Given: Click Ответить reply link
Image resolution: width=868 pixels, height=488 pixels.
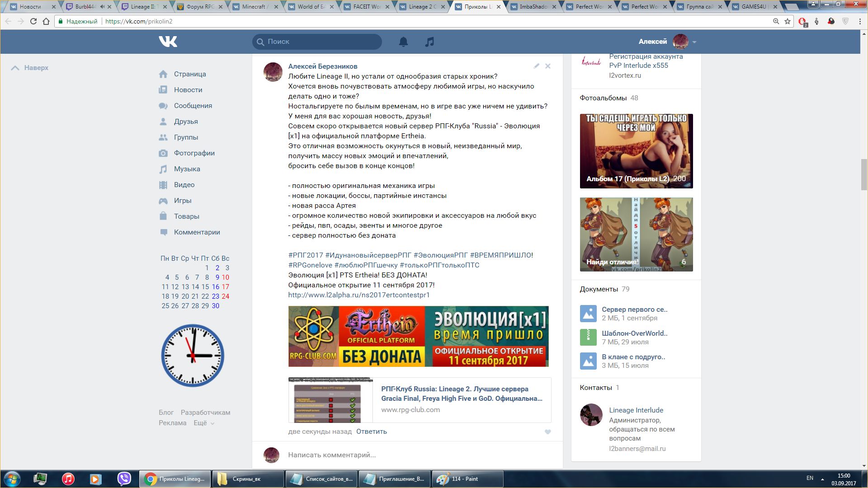Looking at the screenshot, I should (x=372, y=432).
